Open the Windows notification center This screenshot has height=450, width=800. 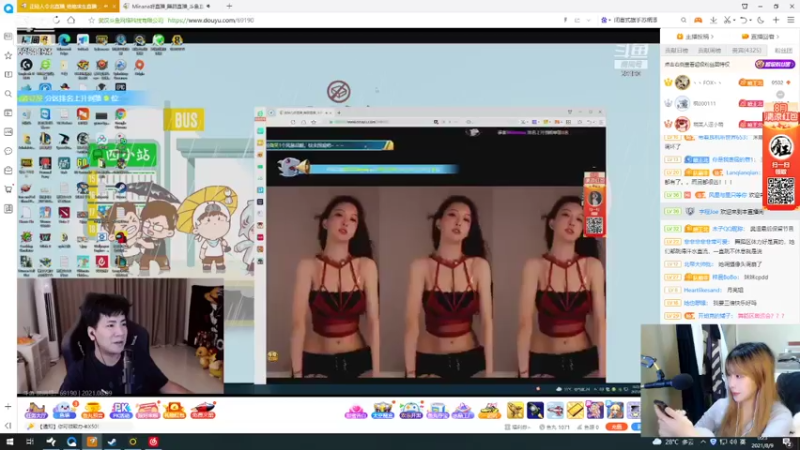click(788, 442)
